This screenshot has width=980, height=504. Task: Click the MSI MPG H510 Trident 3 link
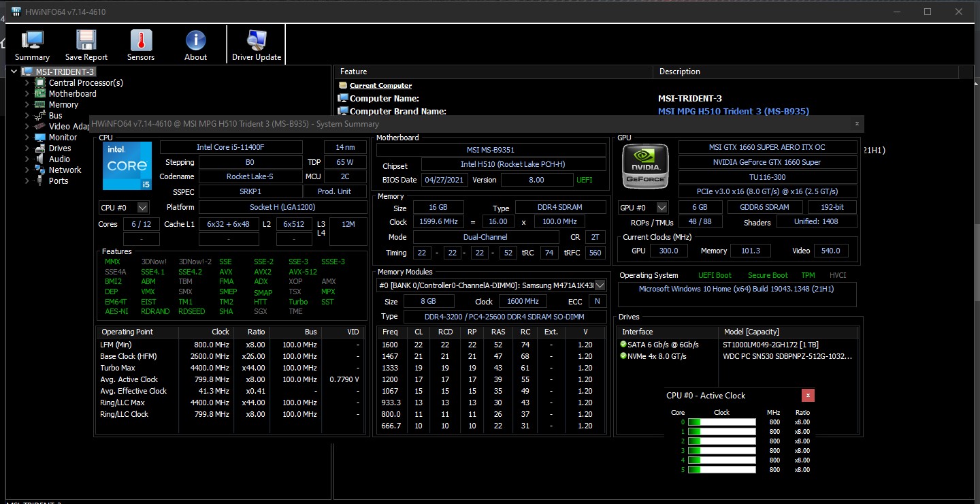(x=734, y=111)
